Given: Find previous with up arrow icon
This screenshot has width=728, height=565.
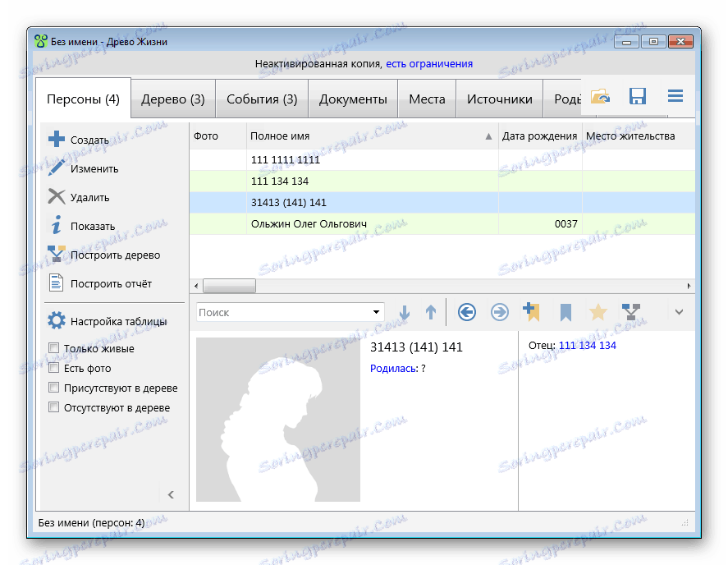Looking at the screenshot, I should pos(431,312).
